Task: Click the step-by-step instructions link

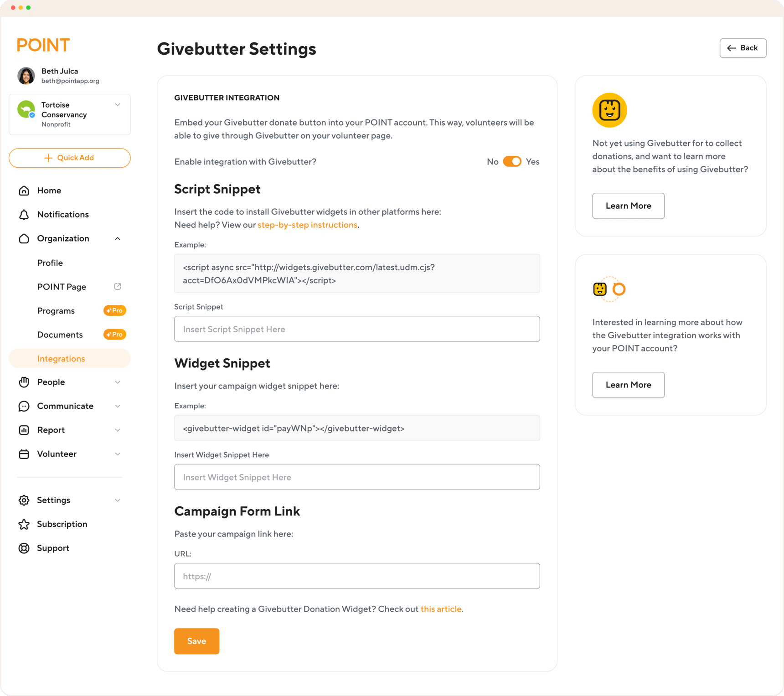Action: tap(307, 225)
